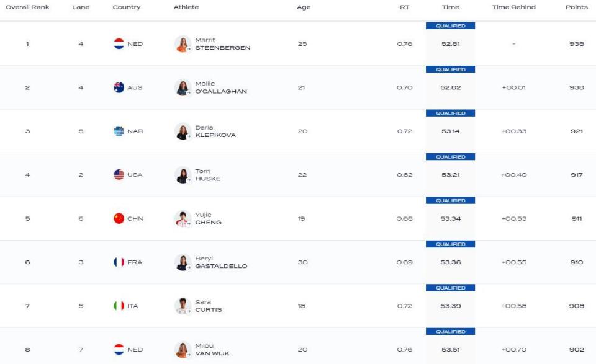The height and width of the screenshot is (364, 596).
Task: Click the Netherlands flag for Milou van Wijk
Action: click(119, 349)
